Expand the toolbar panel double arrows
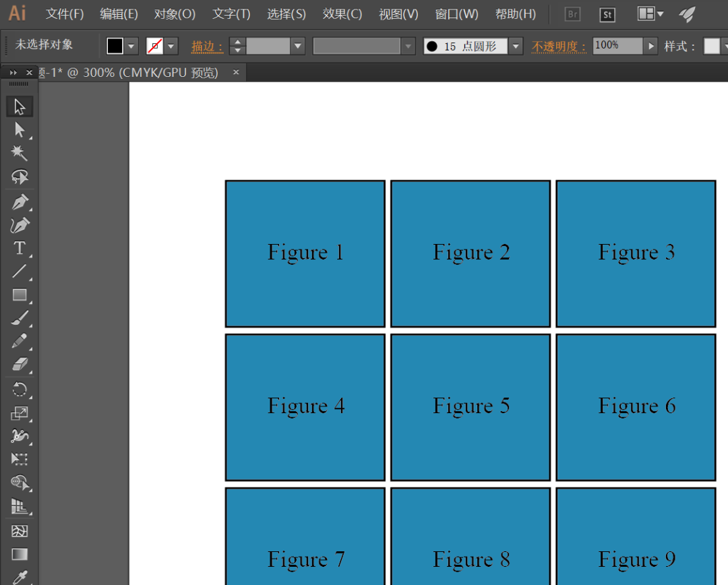This screenshot has width=728, height=585. 13,72
